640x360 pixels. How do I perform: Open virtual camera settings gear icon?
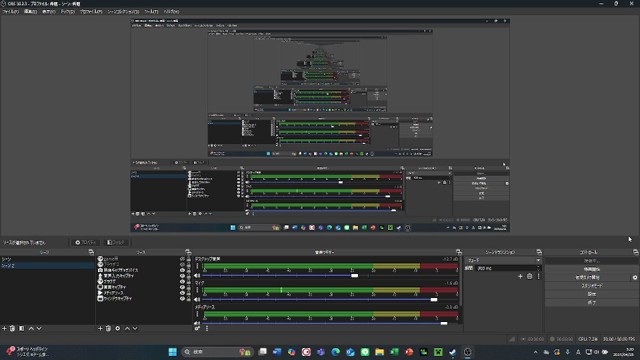[x=635, y=277]
